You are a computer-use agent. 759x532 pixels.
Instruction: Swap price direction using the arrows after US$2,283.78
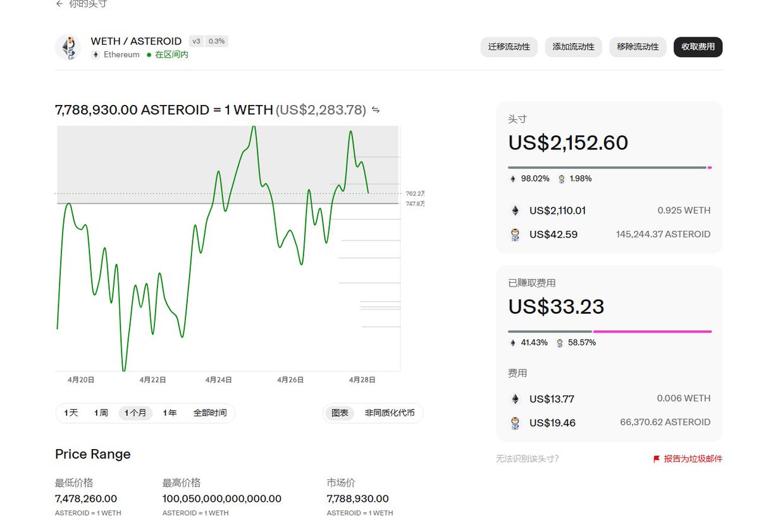coord(376,110)
